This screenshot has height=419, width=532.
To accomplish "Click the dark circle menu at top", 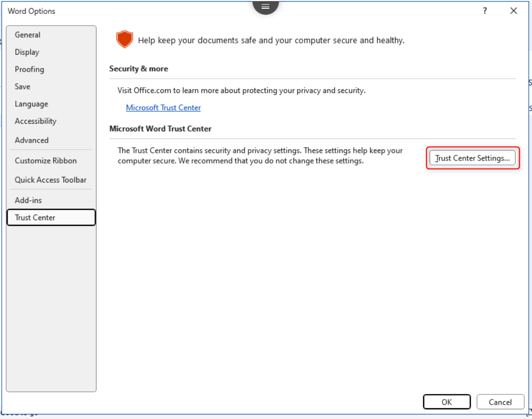I will [265, 6].
